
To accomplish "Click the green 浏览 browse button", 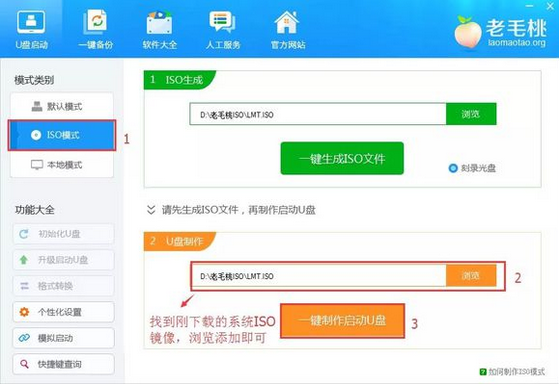I will pos(471,114).
